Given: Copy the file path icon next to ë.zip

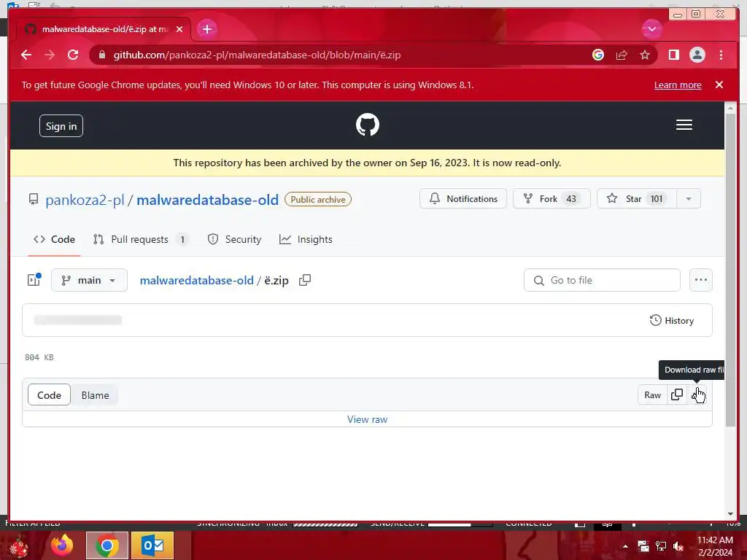Looking at the screenshot, I should [x=304, y=280].
